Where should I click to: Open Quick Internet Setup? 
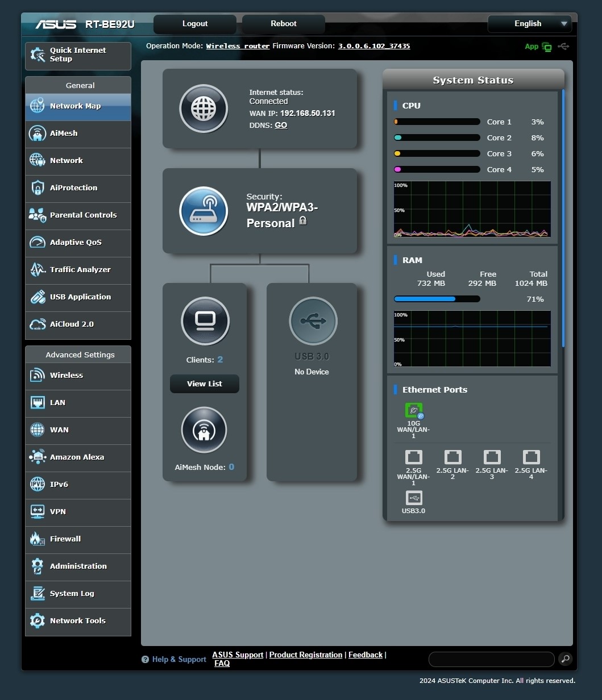click(78, 56)
